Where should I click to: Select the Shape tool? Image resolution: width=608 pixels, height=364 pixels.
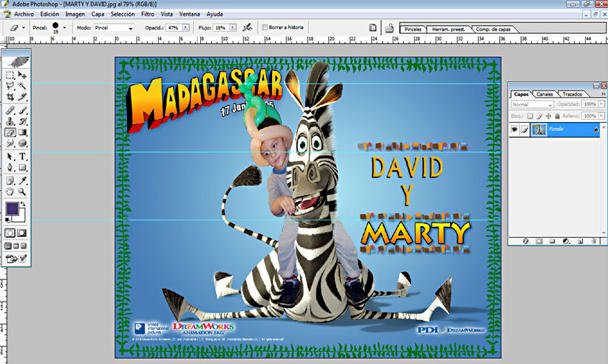22,167
